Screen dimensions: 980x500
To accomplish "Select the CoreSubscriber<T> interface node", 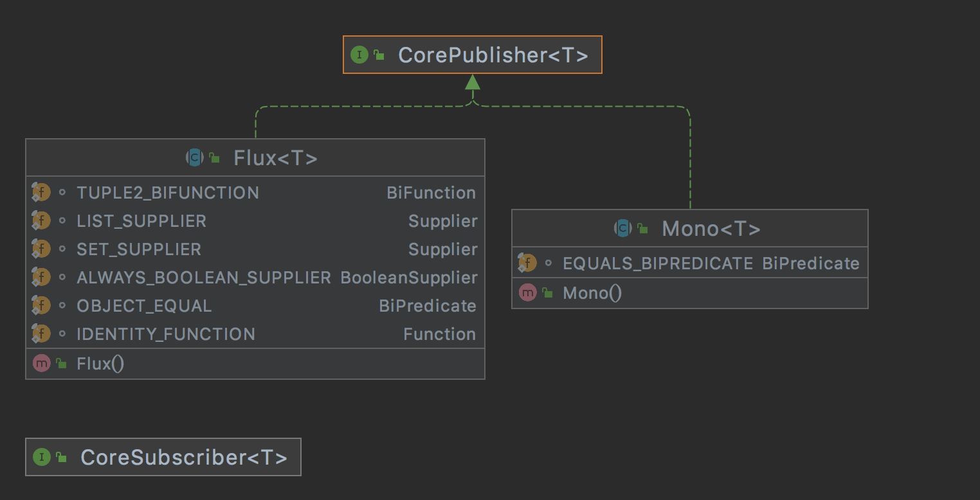I will pos(163,457).
